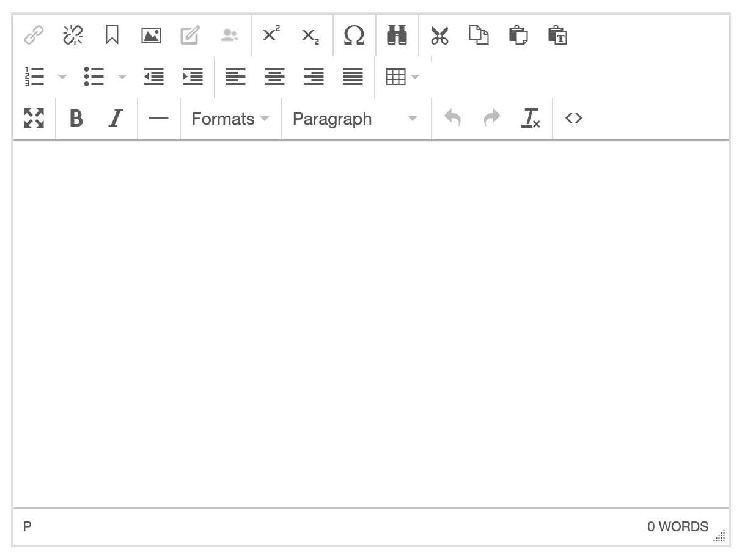Screen dimensions: 742x560
Task: Expand the bullet list style dropdown arrow
Action: (x=122, y=77)
